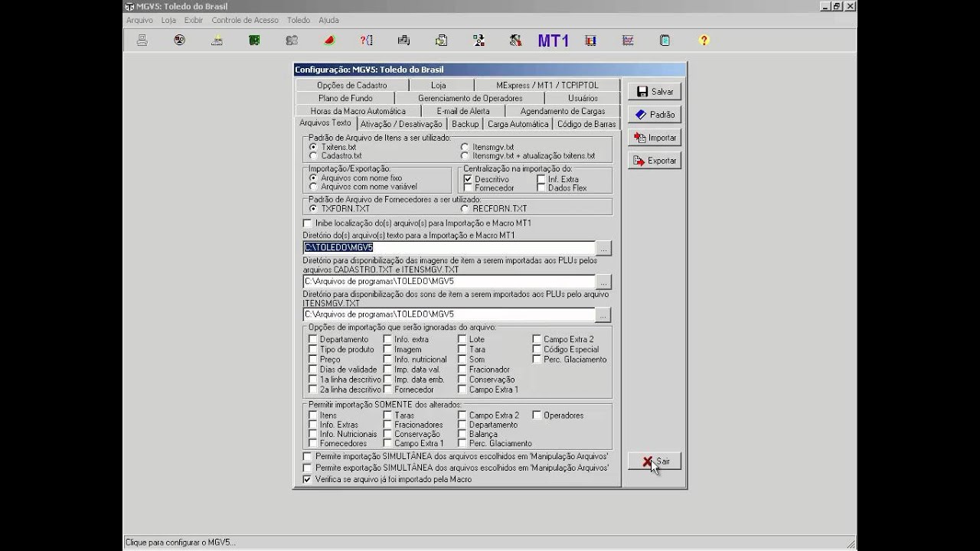Screen dimensions: 980x551
Task: Open the Ajuda menu
Action: tap(328, 20)
